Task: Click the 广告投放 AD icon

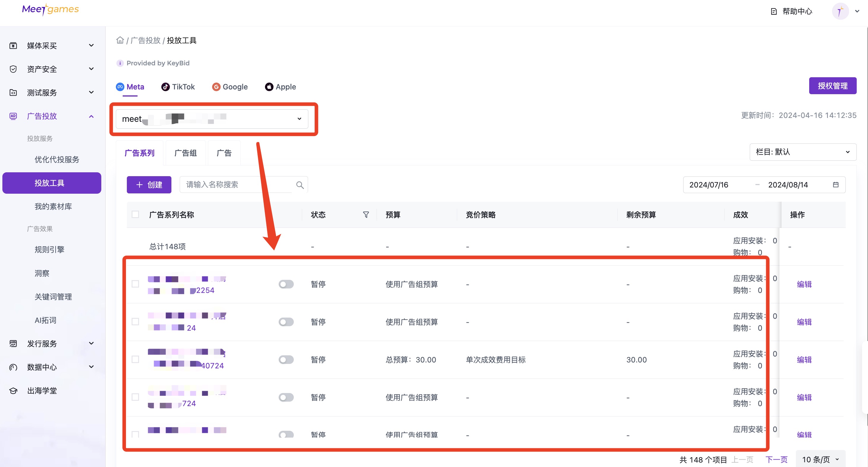Action: pyautogui.click(x=13, y=116)
